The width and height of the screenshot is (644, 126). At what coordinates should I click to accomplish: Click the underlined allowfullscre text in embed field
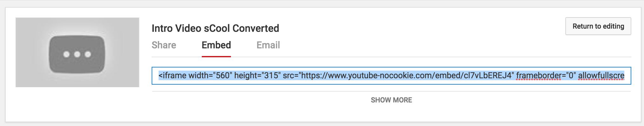pos(601,76)
